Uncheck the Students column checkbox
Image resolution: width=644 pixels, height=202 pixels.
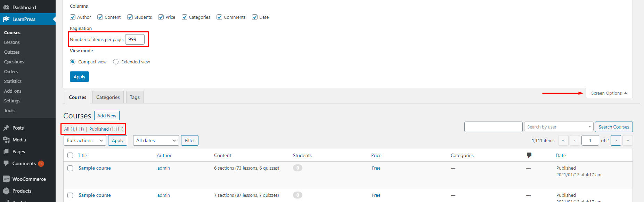(130, 17)
